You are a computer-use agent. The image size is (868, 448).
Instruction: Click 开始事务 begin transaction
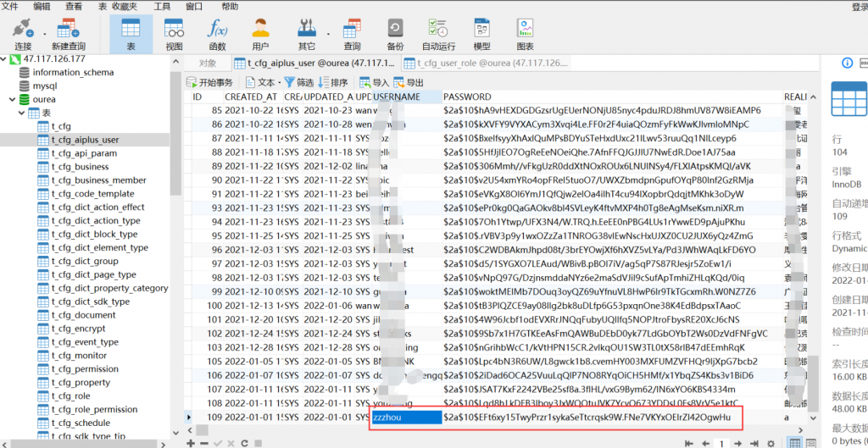[209, 82]
